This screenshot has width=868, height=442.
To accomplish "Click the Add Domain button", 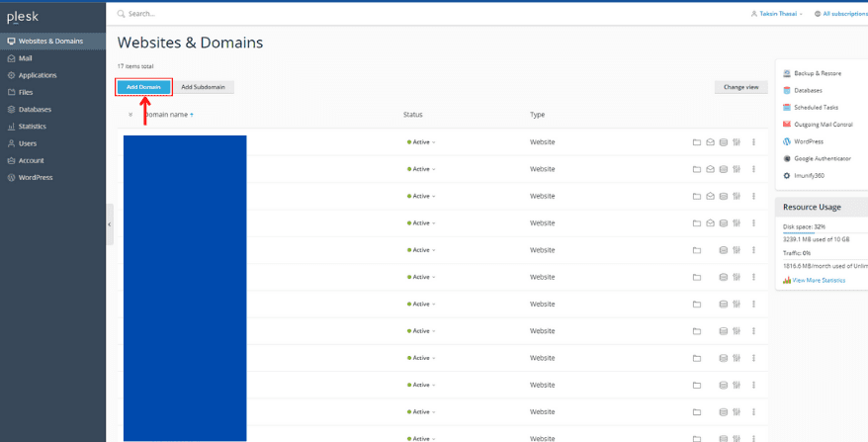I will click(x=144, y=87).
